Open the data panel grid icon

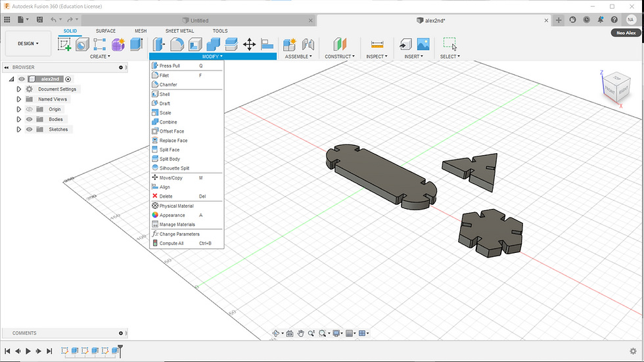[x=7, y=19]
